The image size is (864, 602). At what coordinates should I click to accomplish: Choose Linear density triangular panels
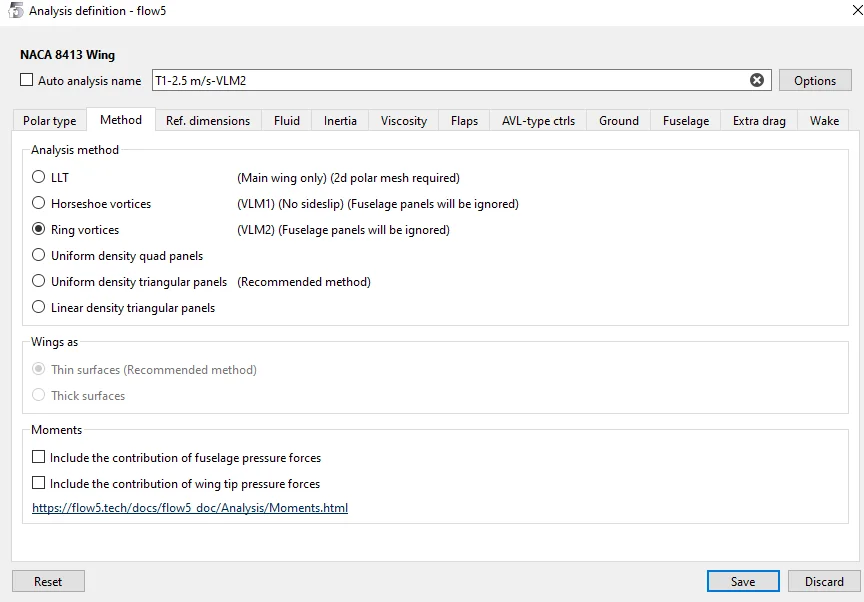coord(39,307)
